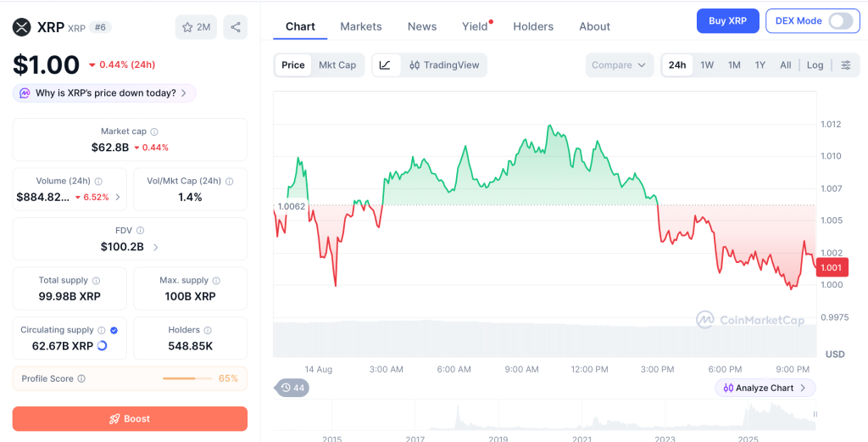Click the Analyze Chart candlestick icon
Screen dimensions: 868x442
[728, 388]
